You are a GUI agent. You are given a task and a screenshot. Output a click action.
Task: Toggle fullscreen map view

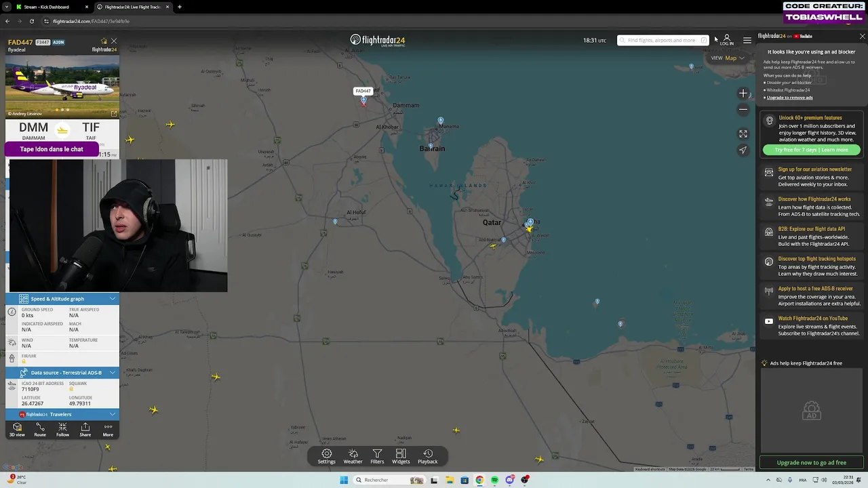(743, 134)
